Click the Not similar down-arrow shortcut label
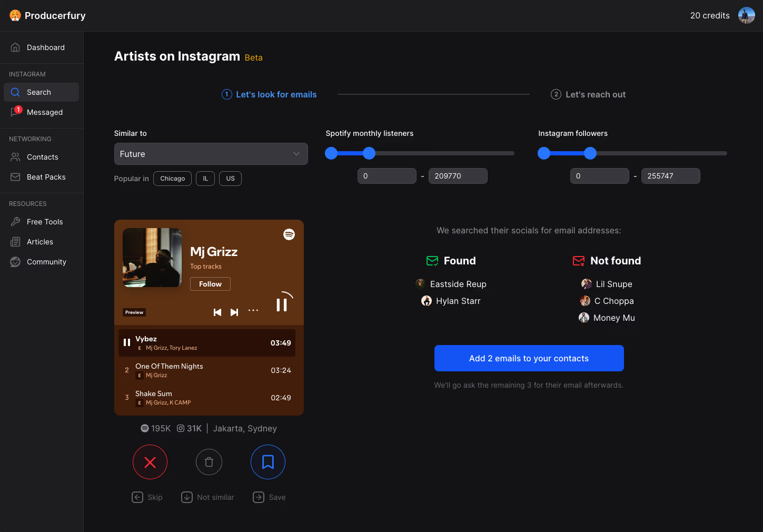Screen dimensions: 763x532 (x=207, y=497)
